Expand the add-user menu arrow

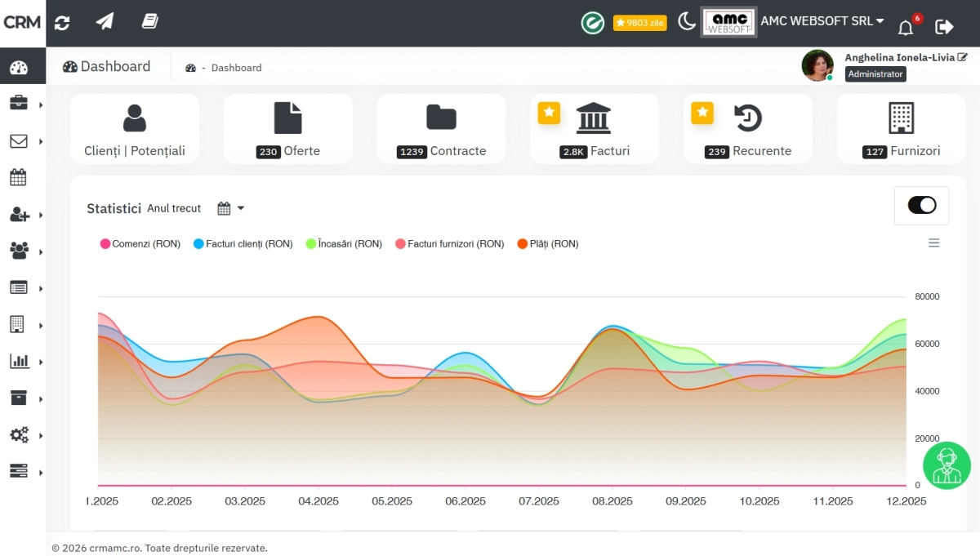(x=40, y=215)
